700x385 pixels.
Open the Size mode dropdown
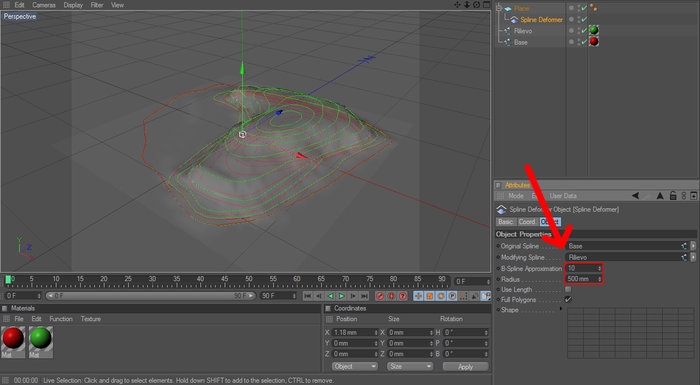(x=409, y=366)
